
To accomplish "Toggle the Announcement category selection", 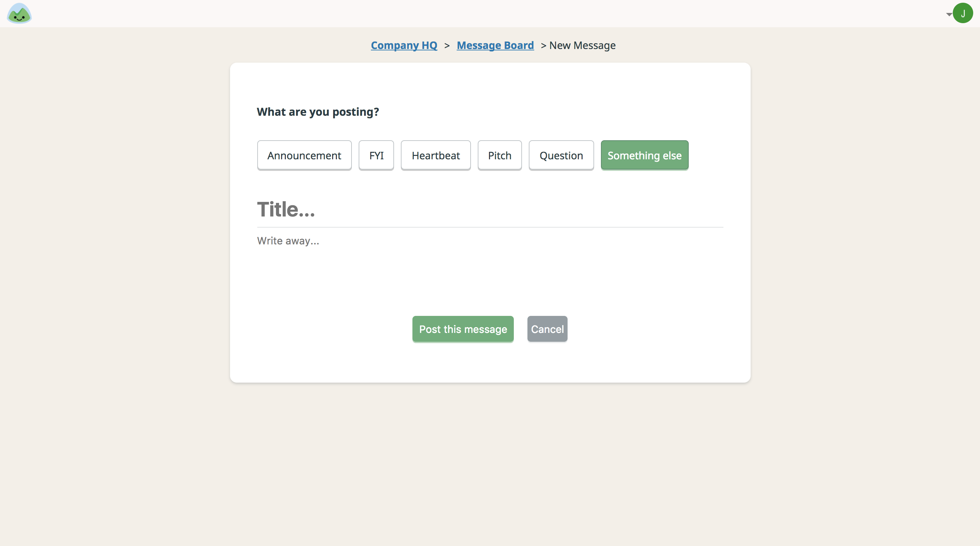I will [305, 155].
